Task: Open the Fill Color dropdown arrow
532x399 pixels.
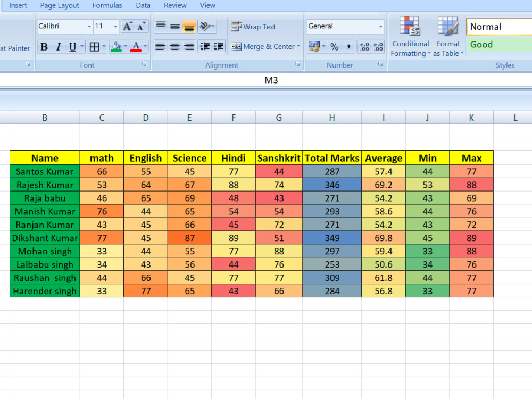Action: point(126,46)
